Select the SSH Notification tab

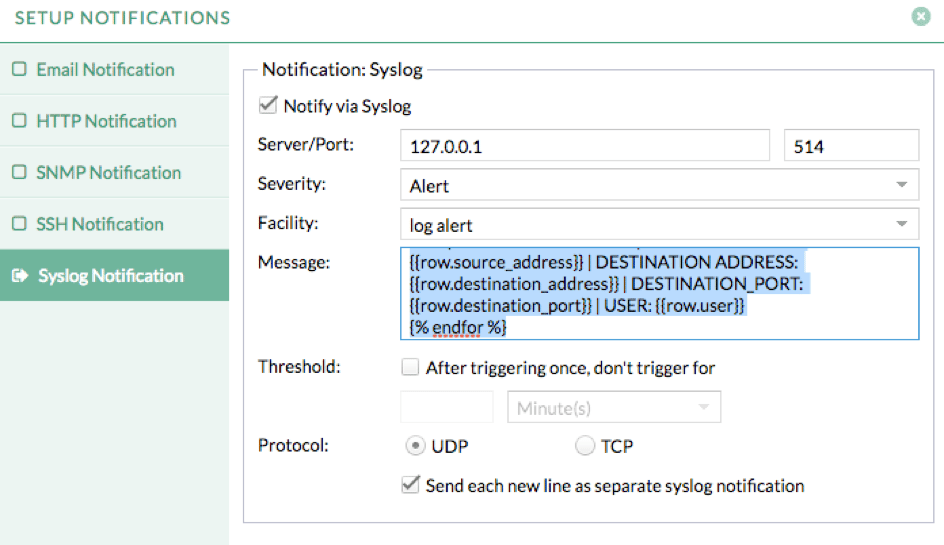100,224
